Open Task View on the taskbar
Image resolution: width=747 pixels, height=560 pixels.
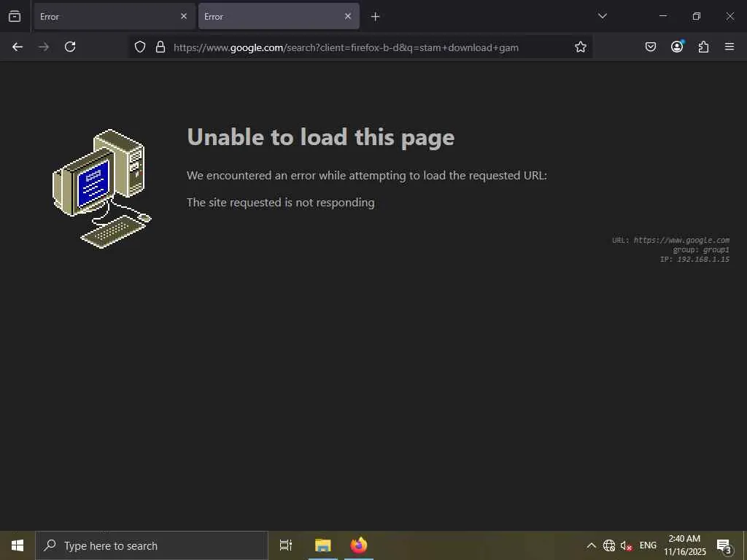pos(286,545)
